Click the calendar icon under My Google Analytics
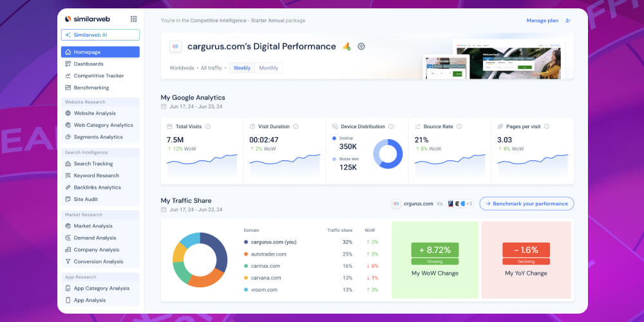The width and height of the screenshot is (644, 322). pos(164,107)
